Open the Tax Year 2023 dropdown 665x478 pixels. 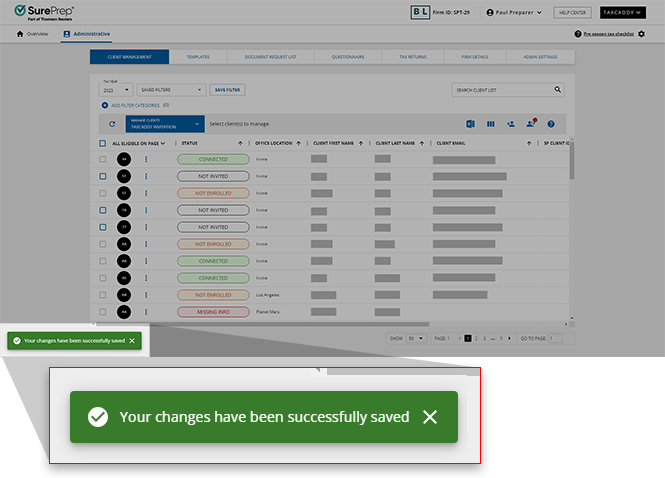tap(116, 90)
